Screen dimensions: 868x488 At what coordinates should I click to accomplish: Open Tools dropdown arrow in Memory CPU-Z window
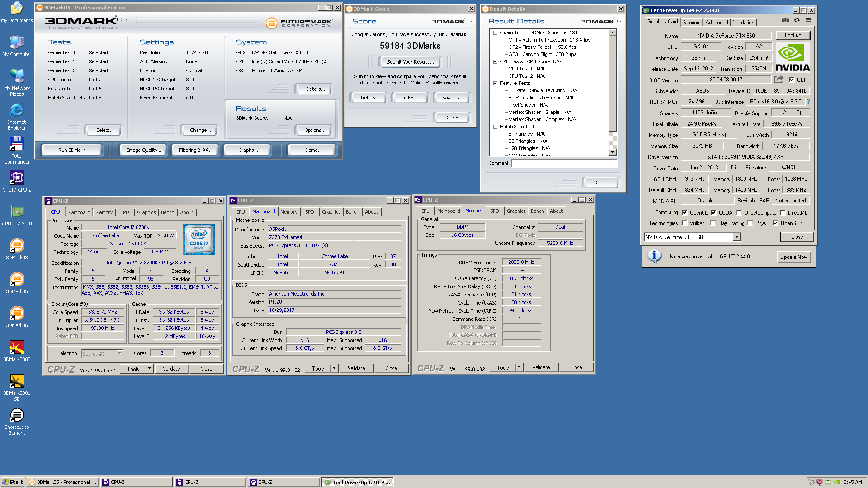click(519, 367)
